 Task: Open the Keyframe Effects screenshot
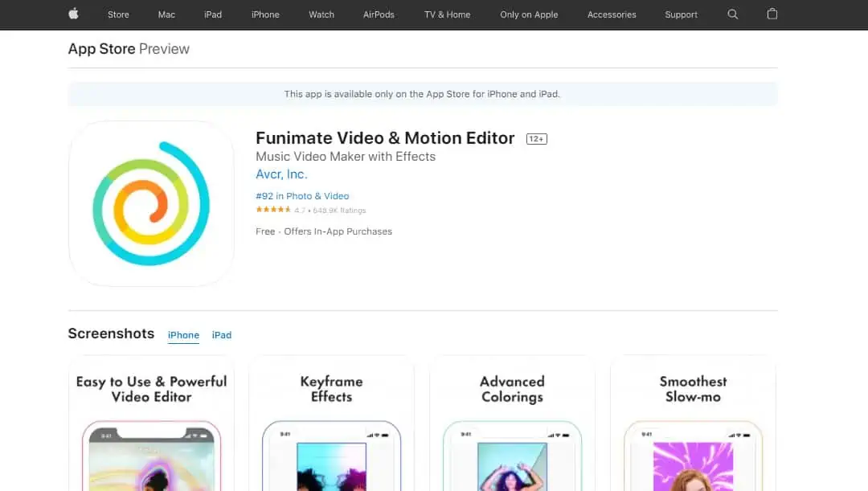point(332,423)
